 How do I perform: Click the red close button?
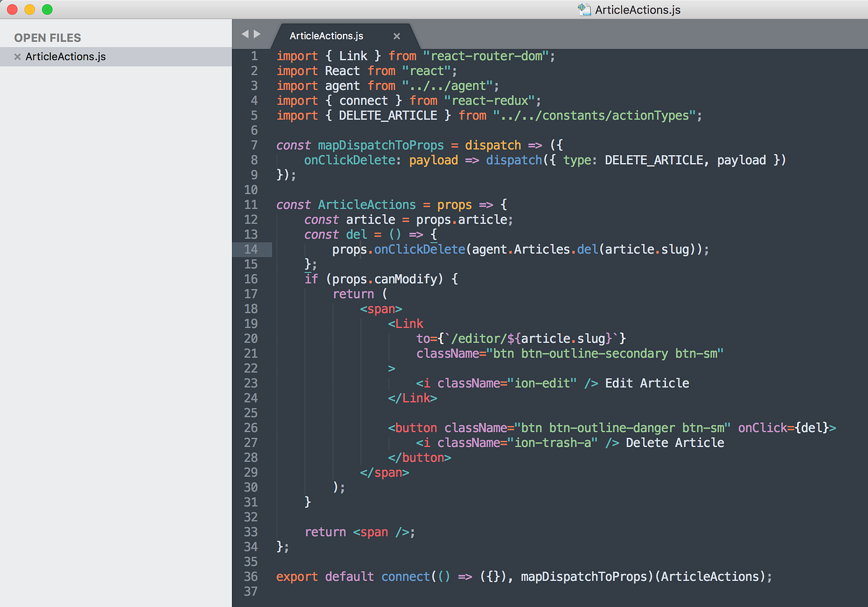click(x=11, y=9)
